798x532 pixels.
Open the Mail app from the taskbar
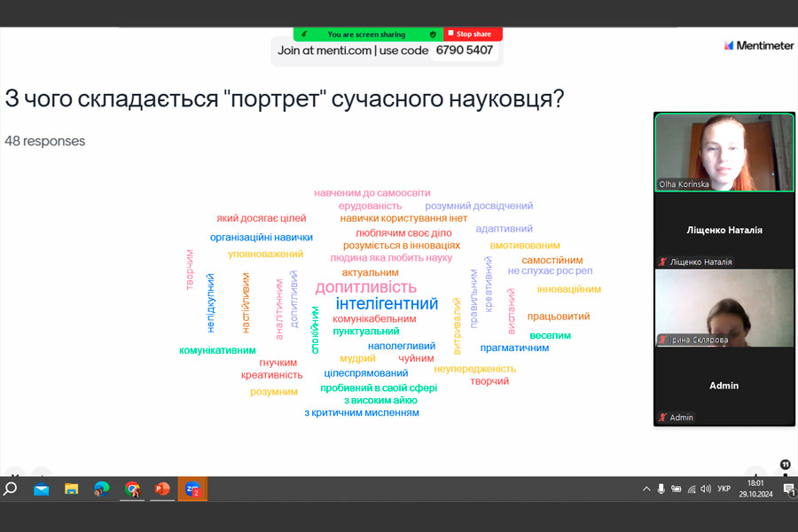coord(42,489)
